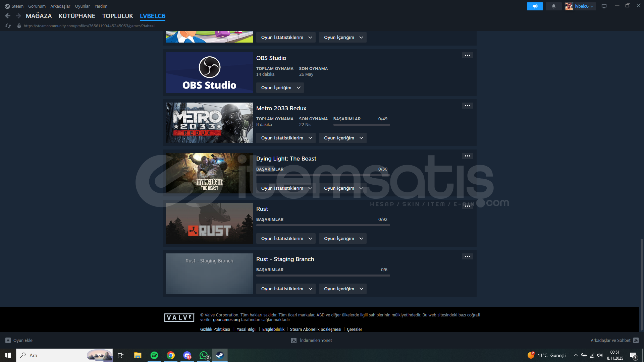
Task: Open more options for Metro 2033 Redux
Action: click(x=467, y=106)
